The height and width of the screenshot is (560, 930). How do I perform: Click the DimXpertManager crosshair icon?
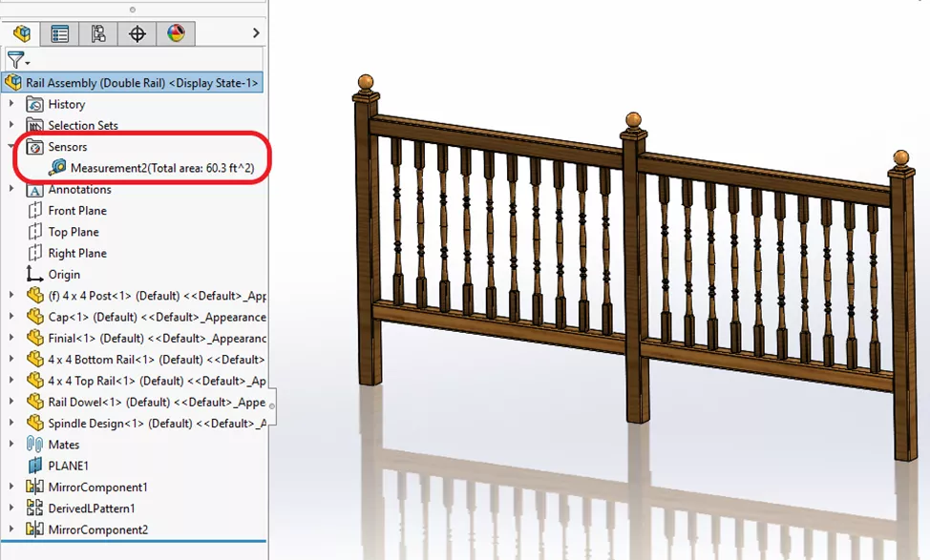click(137, 32)
